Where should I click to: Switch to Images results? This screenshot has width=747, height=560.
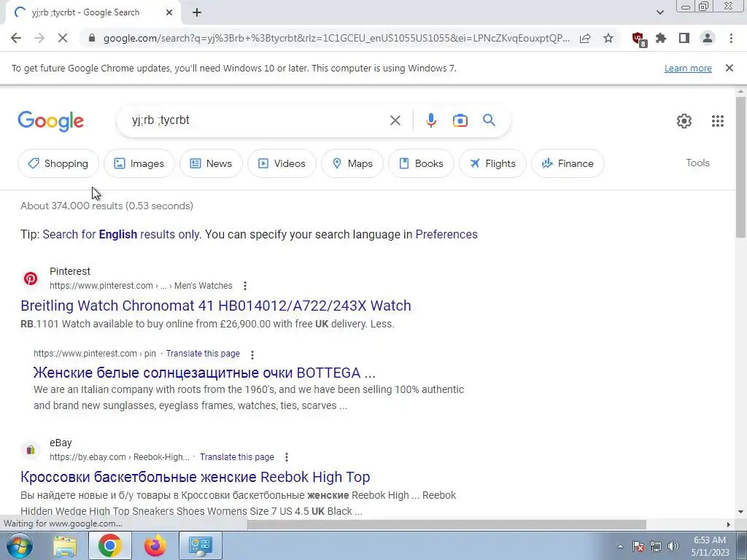[x=139, y=163]
